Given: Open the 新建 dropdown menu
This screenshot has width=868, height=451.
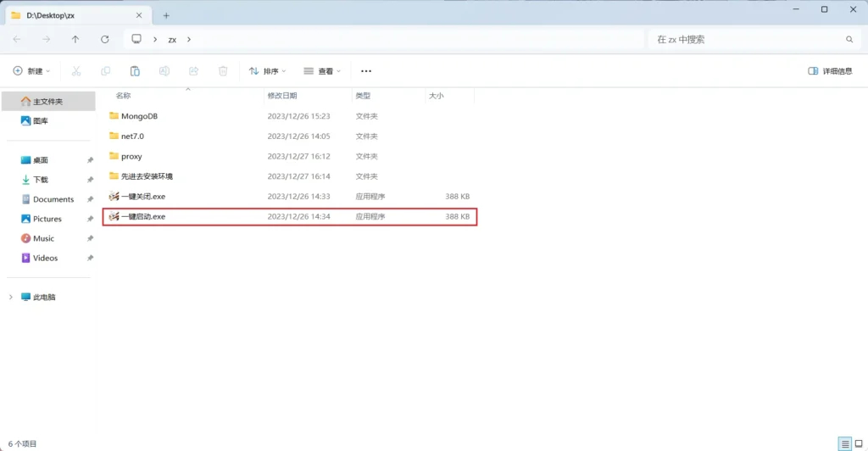Looking at the screenshot, I should [31, 71].
